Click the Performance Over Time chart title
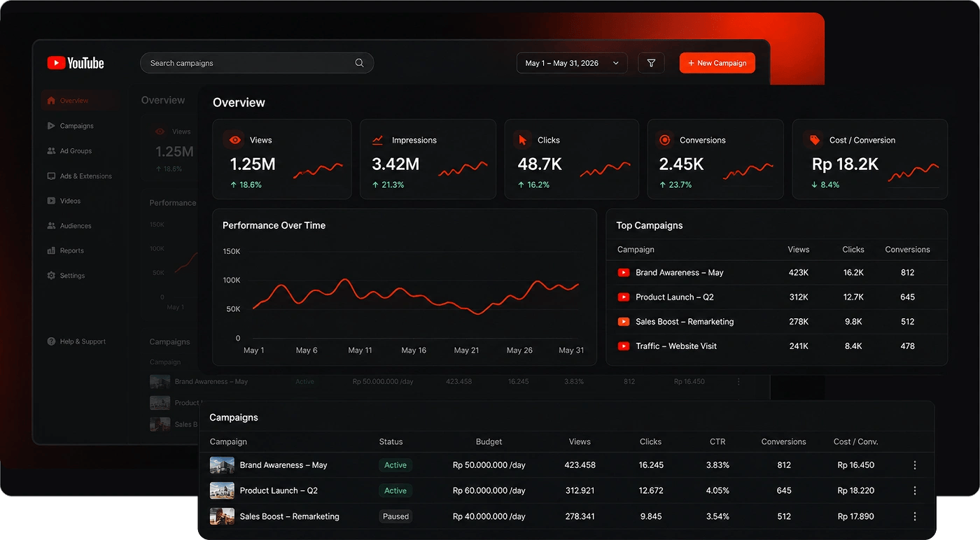980x540 pixels. coord(274,225)
